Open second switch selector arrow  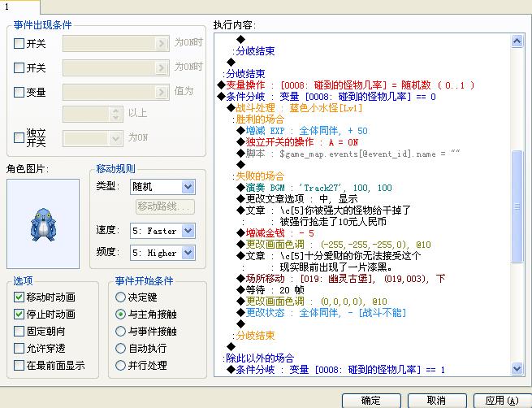point(162,67)
